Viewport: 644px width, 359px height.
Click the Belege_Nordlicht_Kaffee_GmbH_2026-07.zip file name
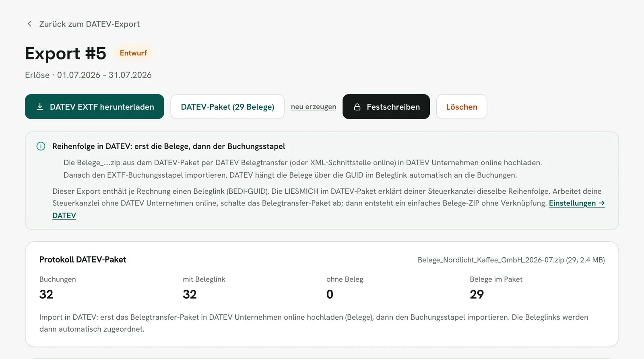[491, 260]
